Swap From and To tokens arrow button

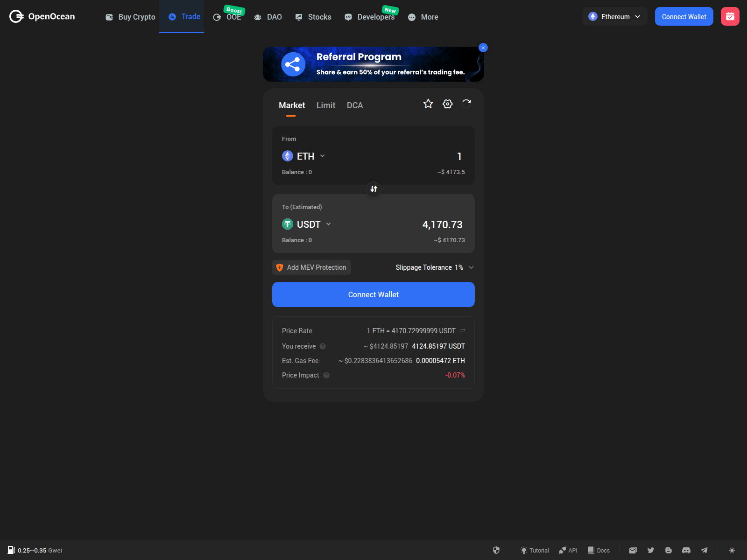point(373,189)
